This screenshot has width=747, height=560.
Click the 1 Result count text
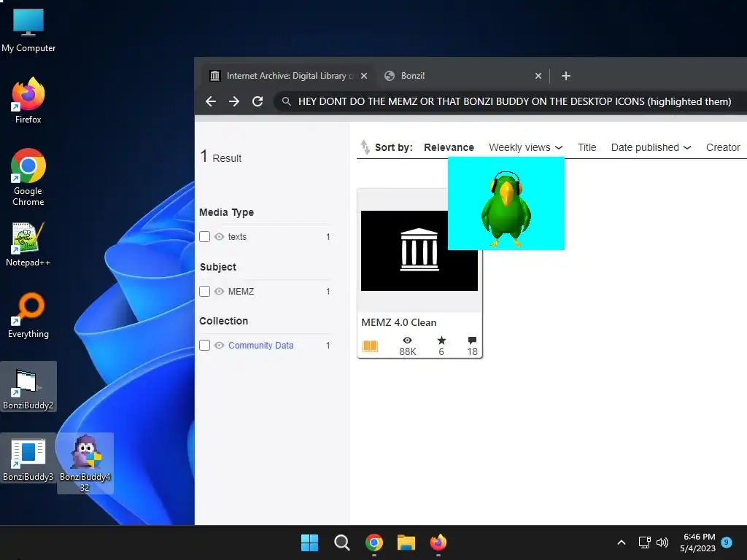pos(221,156)
